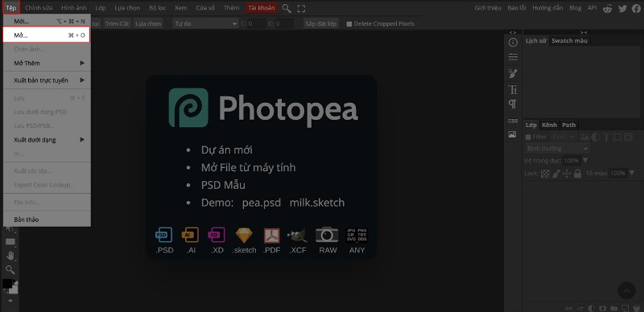Toggle lock image pixels brush icon
This screenshot has height=312, width=644.
point(556,174)
